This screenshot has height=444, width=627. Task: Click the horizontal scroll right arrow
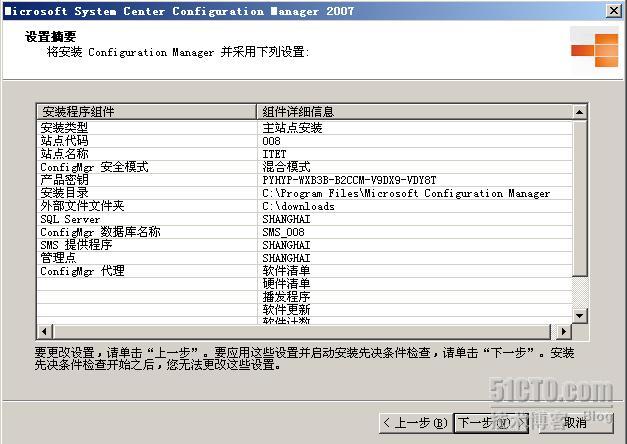(563, 331)
